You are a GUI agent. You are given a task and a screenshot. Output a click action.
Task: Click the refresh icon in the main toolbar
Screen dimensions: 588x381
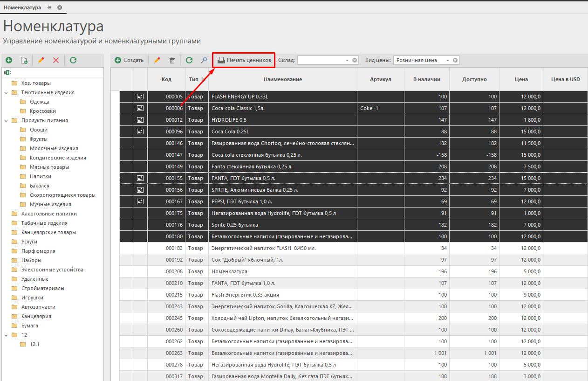pos(189,60)
